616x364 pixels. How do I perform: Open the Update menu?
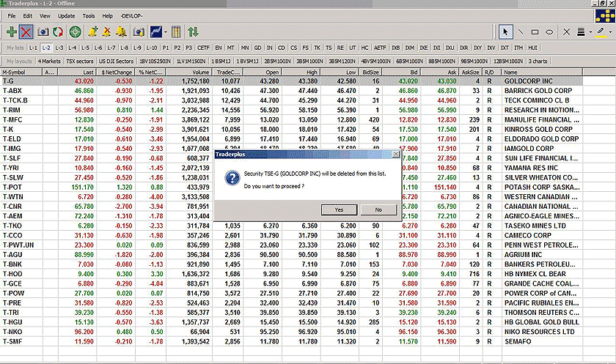66,16
